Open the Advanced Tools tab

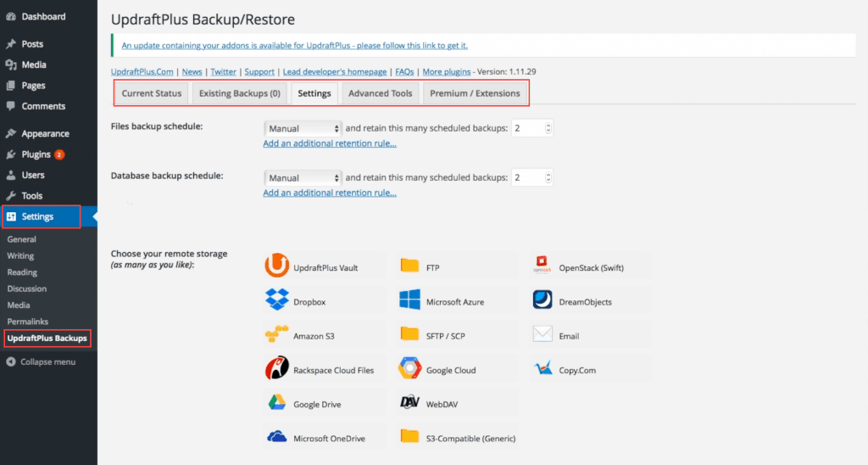(x=380, y=93)
